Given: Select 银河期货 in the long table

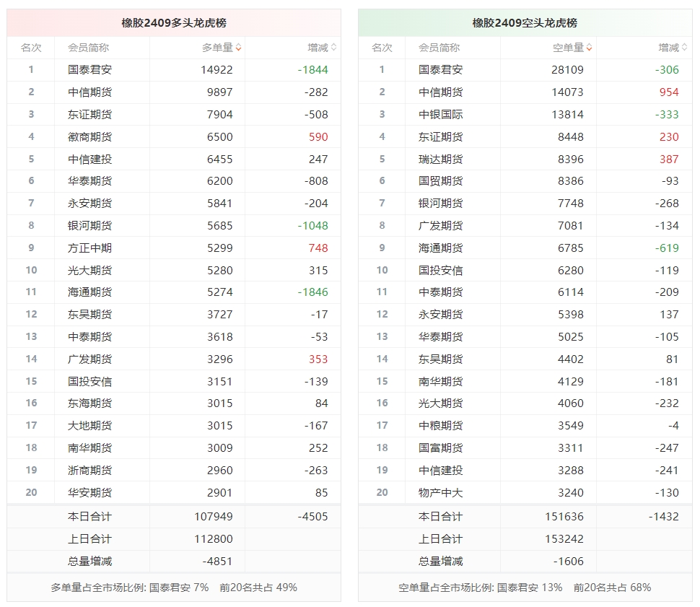Looking at the screenshot, I should click(89, 226).
